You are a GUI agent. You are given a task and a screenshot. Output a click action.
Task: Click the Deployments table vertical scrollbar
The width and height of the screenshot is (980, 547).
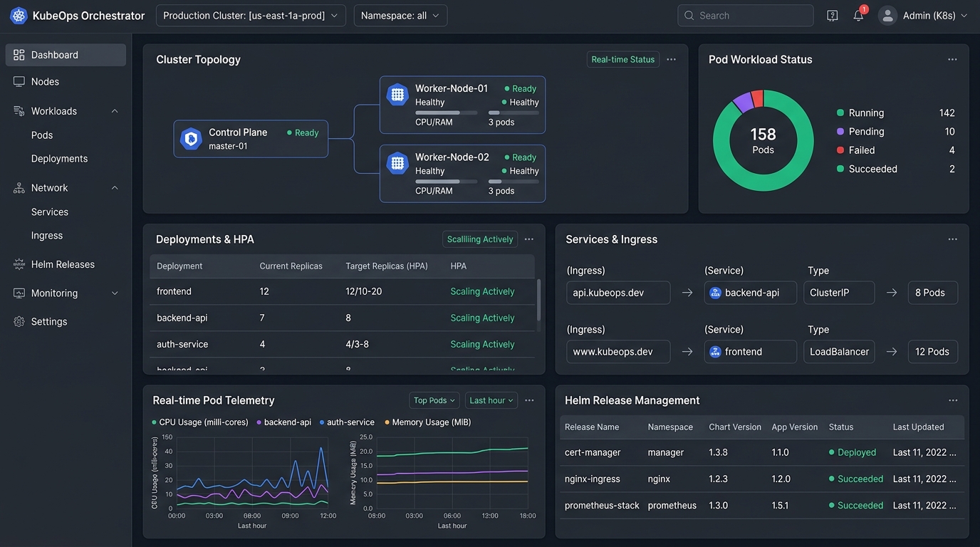[538, 299]
